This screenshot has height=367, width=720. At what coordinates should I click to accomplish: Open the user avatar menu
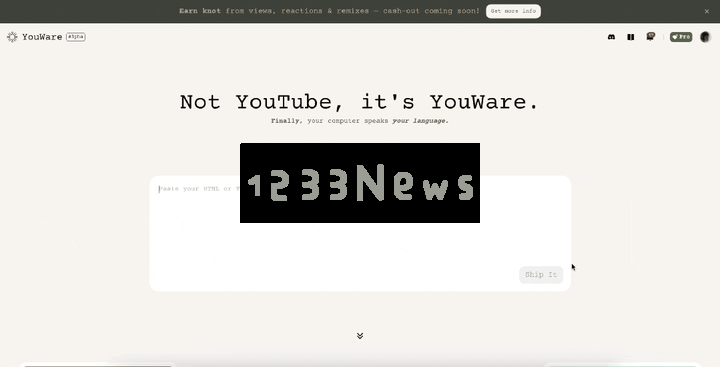pyautogui.click(x=705, y=37)
